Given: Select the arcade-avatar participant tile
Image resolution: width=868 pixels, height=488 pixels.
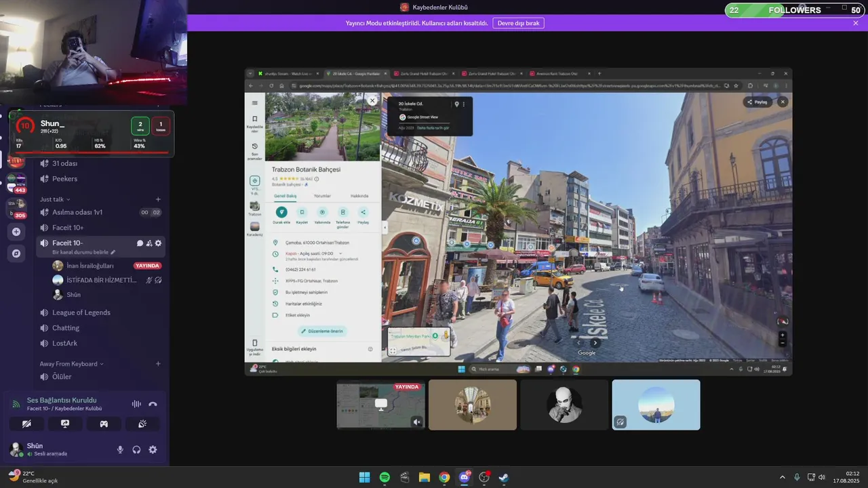Looking at the screenshot, I should 473,405.
